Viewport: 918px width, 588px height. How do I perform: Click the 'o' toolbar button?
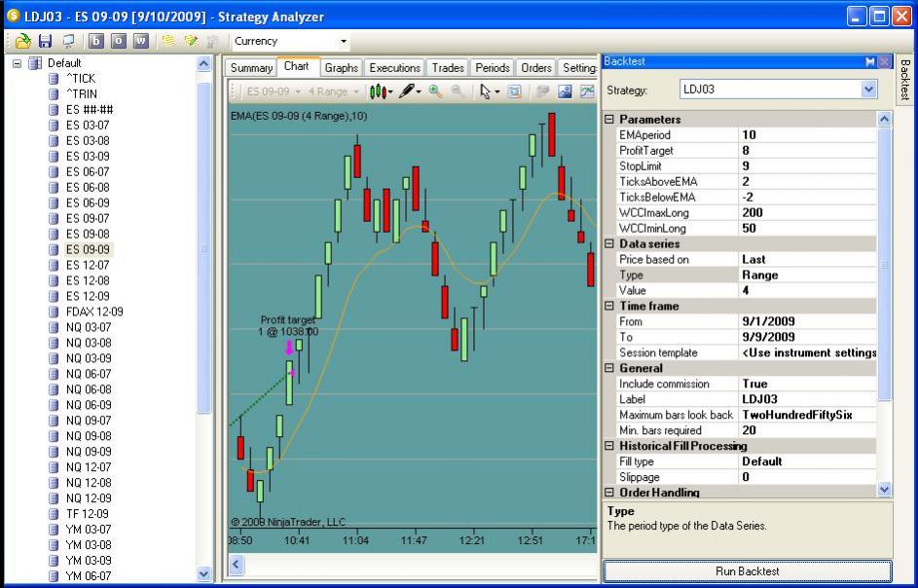(x=118, y=41)
